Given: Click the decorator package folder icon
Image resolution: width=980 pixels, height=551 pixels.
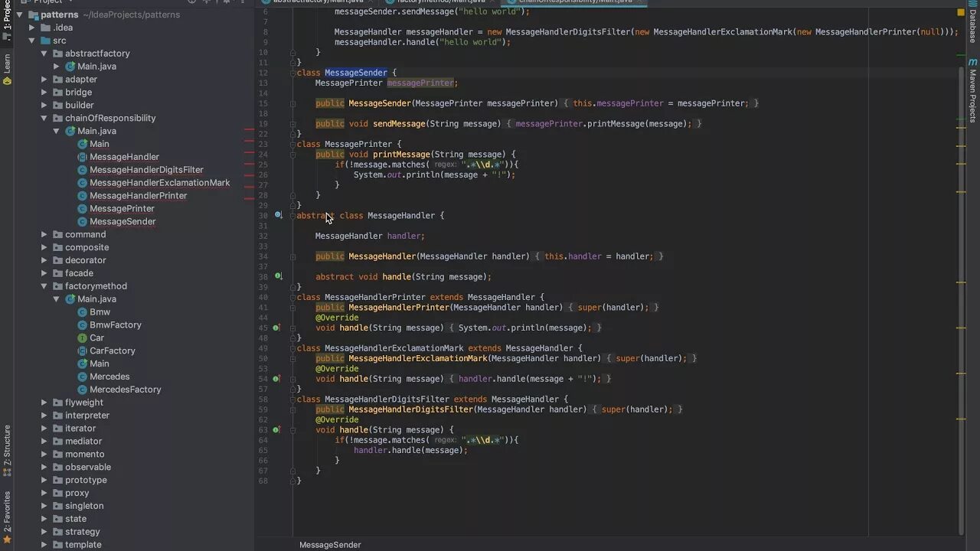Looking at the screenshot, I should pos(57,260).
